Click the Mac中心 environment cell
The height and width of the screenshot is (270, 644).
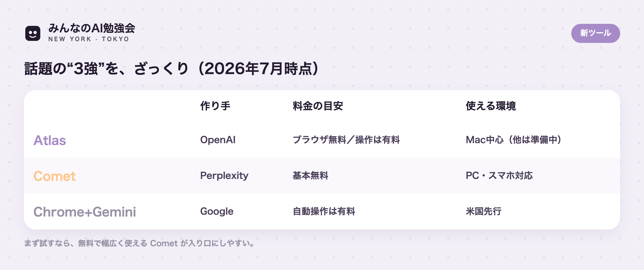tap(514, 140)
